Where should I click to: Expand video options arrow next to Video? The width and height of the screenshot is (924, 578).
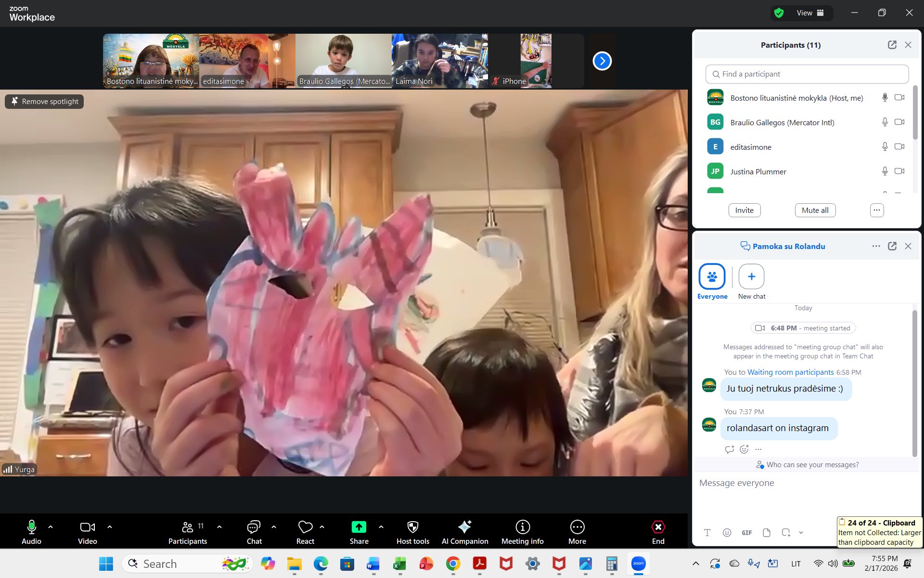(110, 527)
